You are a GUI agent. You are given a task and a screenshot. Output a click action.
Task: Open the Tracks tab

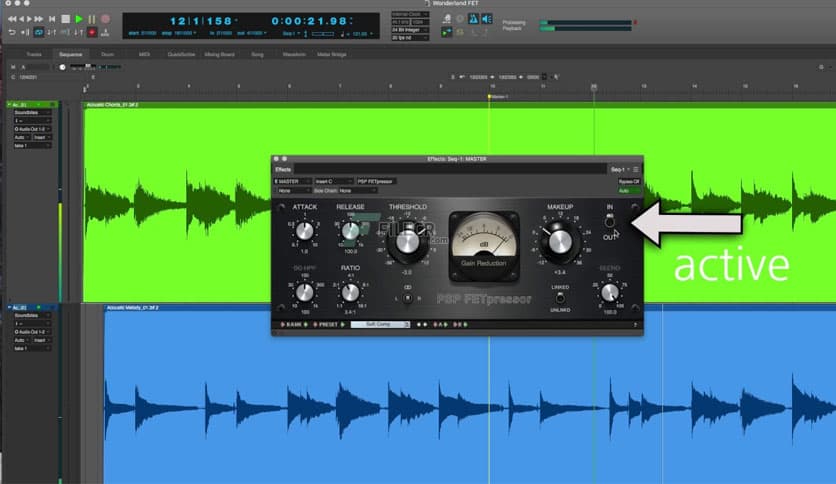coord(34,54)
